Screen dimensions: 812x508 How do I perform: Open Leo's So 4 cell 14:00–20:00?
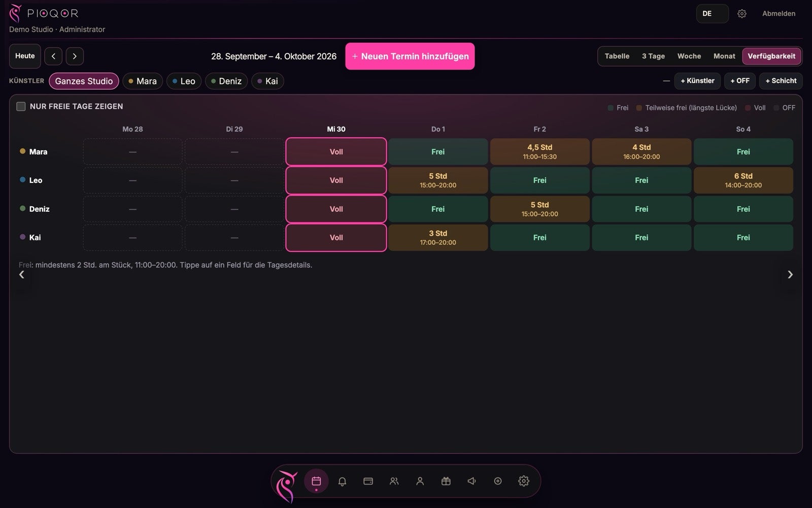(x=743, y=180)
